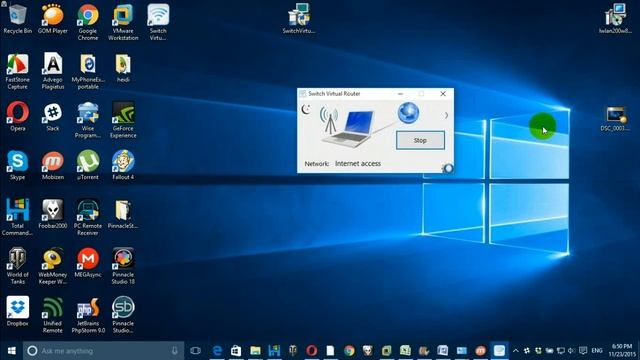Select the DSC_0003... image file on desktop
640x360 pixels.
pos(615,119)
